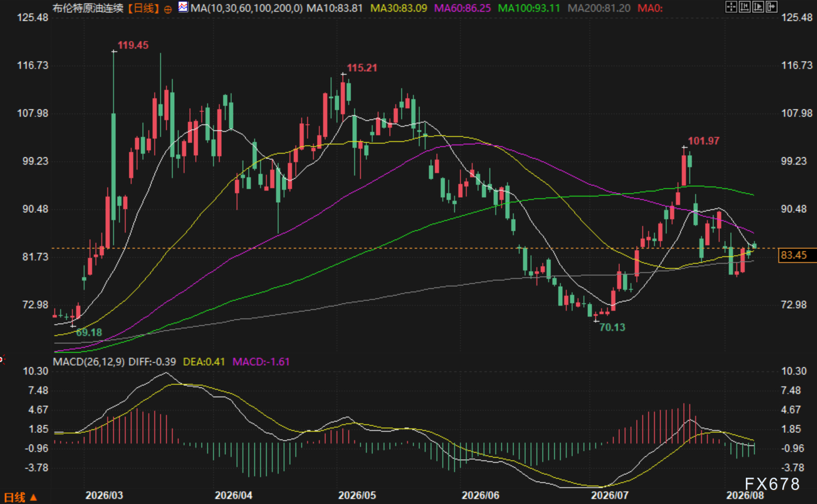
Task: Click the 90.48 label on right price axis
Action: point(794,209)
